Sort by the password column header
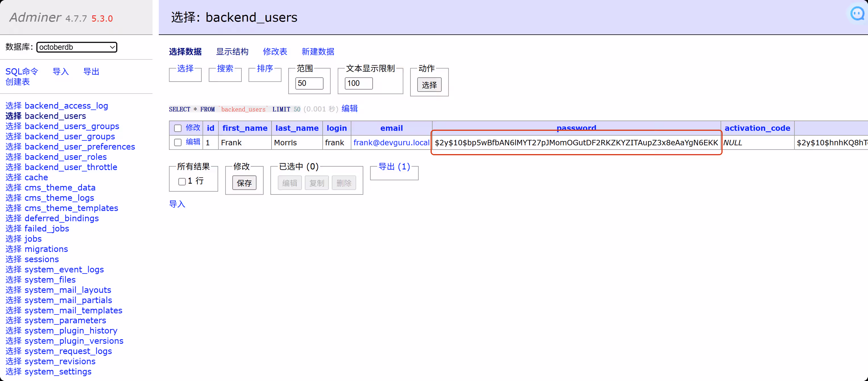Image resolution: width=868 pixels, height=381 pixels. tap(576, 127)
